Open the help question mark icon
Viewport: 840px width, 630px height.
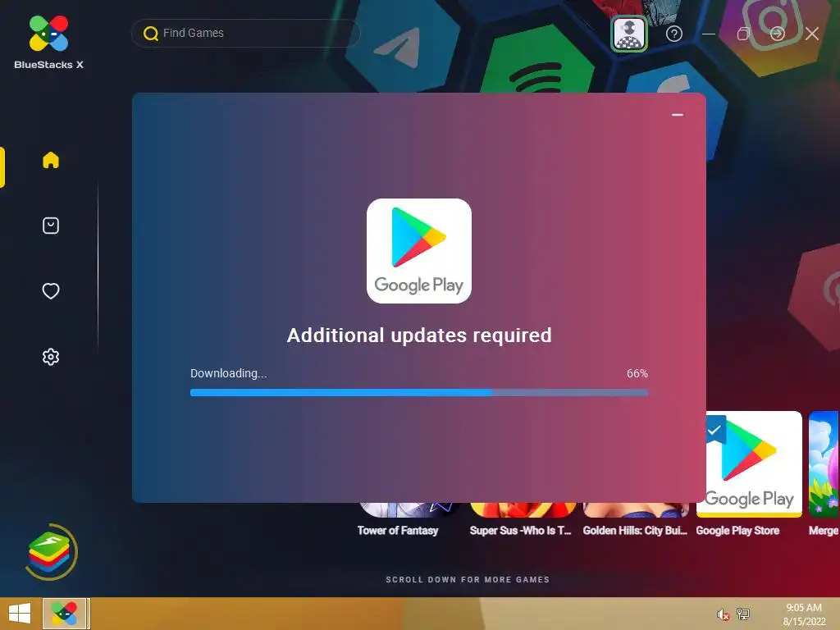coord(674,34)
